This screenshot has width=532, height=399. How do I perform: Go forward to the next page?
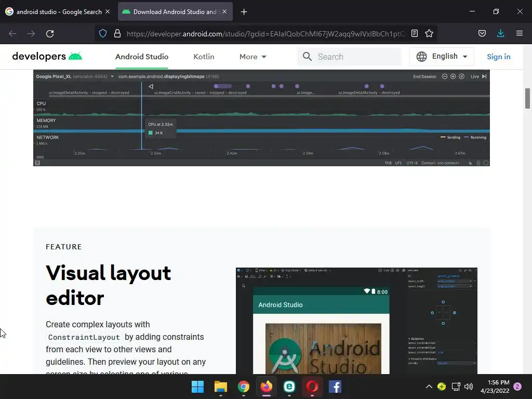(31, 34)
